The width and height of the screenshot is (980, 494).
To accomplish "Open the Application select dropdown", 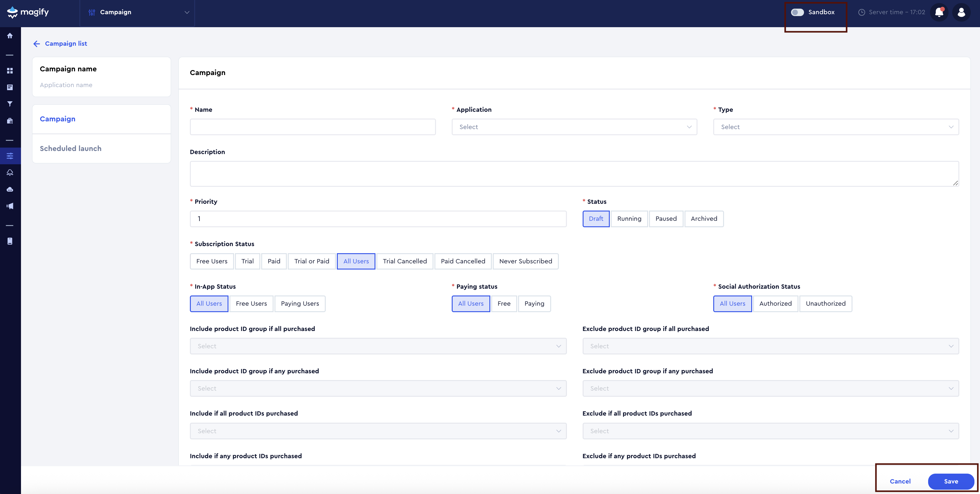I will pos(574,127).
